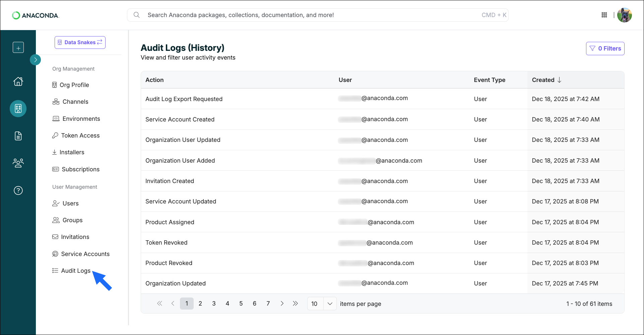Click the document icon in the left navigation
644x335 pixels.
pyautogui.click(x=18, y=136)
